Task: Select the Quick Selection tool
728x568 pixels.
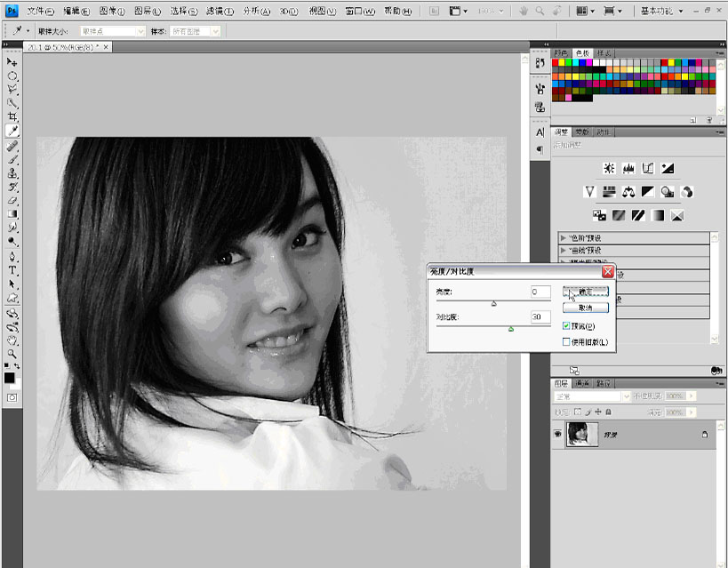Action: (x=12, y=103)
